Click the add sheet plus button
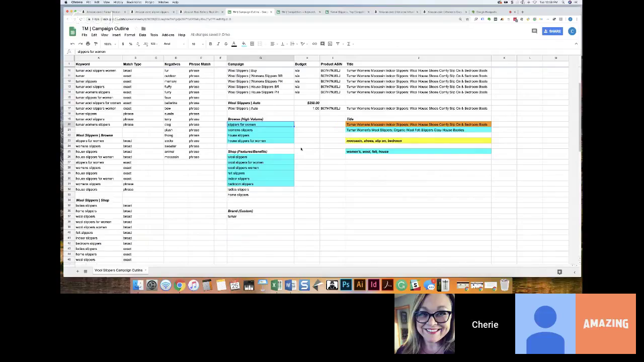 pyautogui.click(x=77, y=271)
